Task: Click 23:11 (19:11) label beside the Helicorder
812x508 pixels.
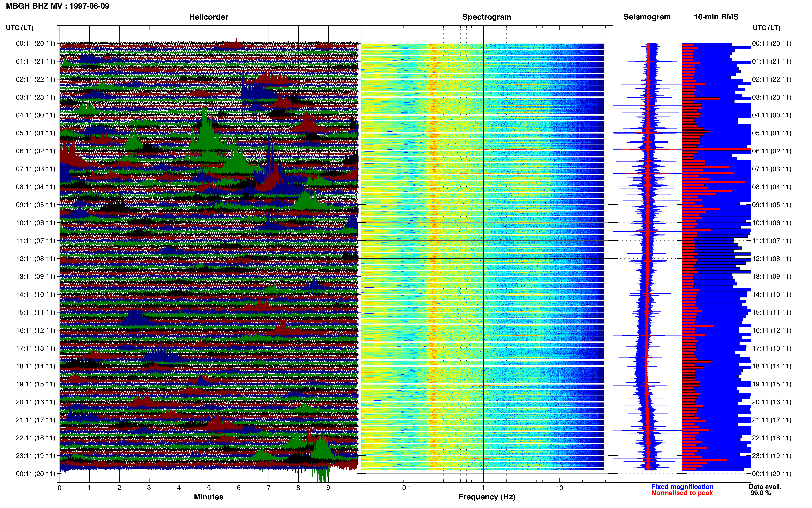Action: 36,456
